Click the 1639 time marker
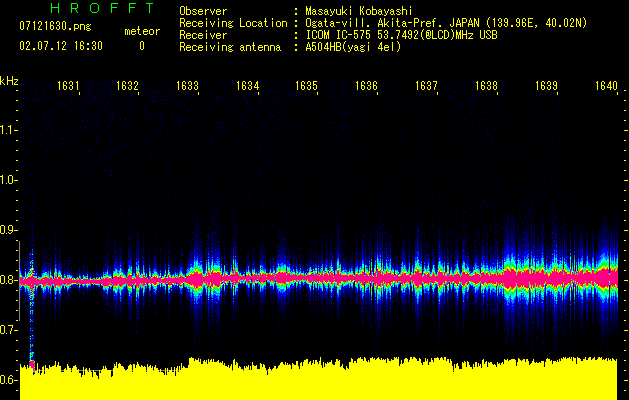The width and height of the screenshot is (629, 400). (546, 86)
